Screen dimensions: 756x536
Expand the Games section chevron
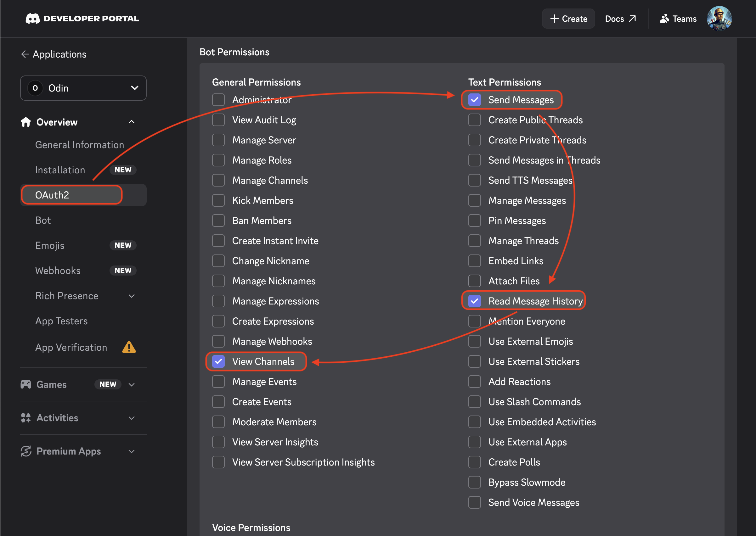pos(132,384)
